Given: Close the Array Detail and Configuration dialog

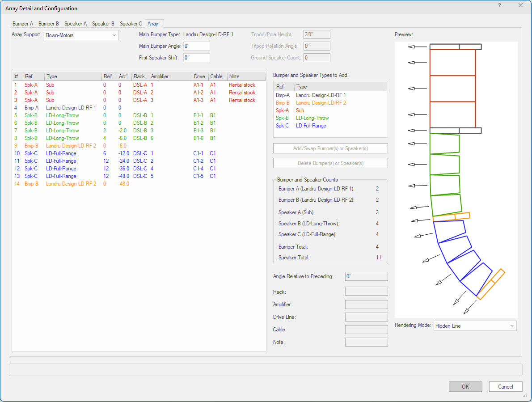Looking at the screenshot, I should 520,5.
